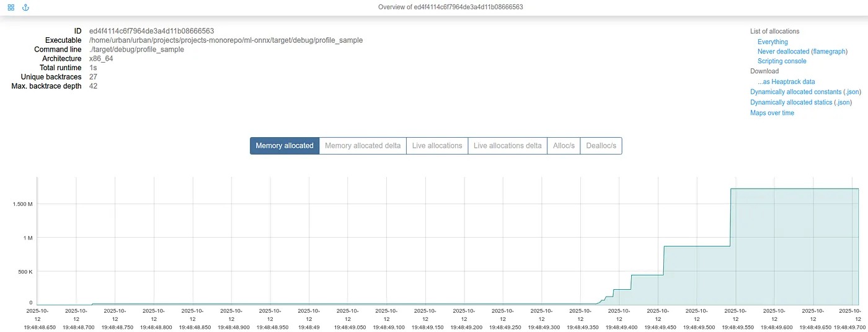Viewport: 868px width, 332px height.
Task: Open the Never deallocated allocations link
Action: coord(784,52)
